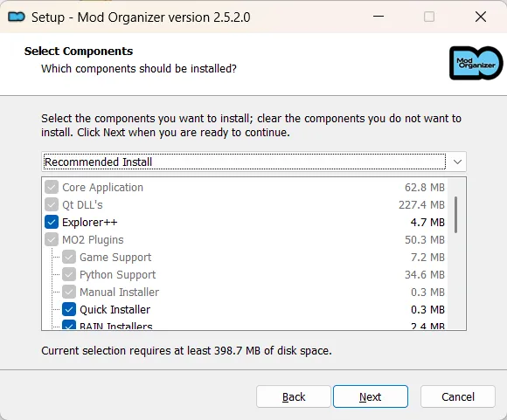Click the small Mod Organizer title bar icon
This screenshot has width=507, height=420.
(16, 17)
